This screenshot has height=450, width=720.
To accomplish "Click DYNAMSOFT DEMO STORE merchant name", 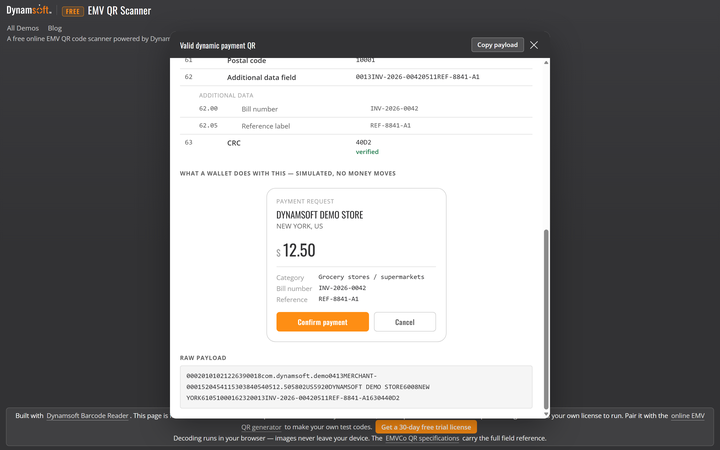I will [x=320, y=215].
